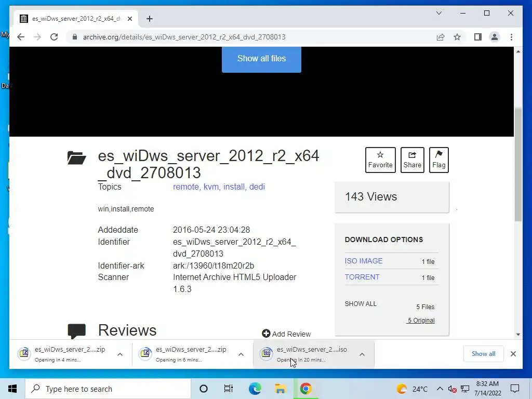
Task: Click the muted volume tray icon
Action: coord(452,389)
